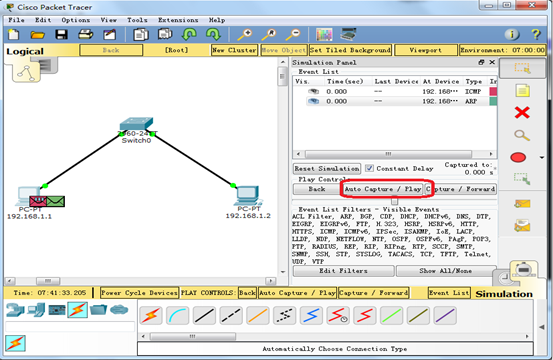Choose the Select tool in right sidebar
Image resolution: width=553 pixels, height=360 pixels.
click(522, 68)
